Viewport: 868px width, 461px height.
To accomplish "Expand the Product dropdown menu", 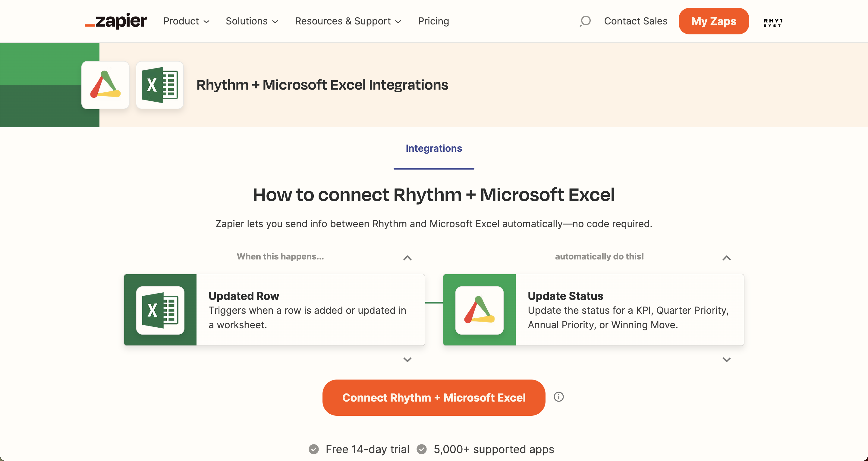I will tap(186, 21).
